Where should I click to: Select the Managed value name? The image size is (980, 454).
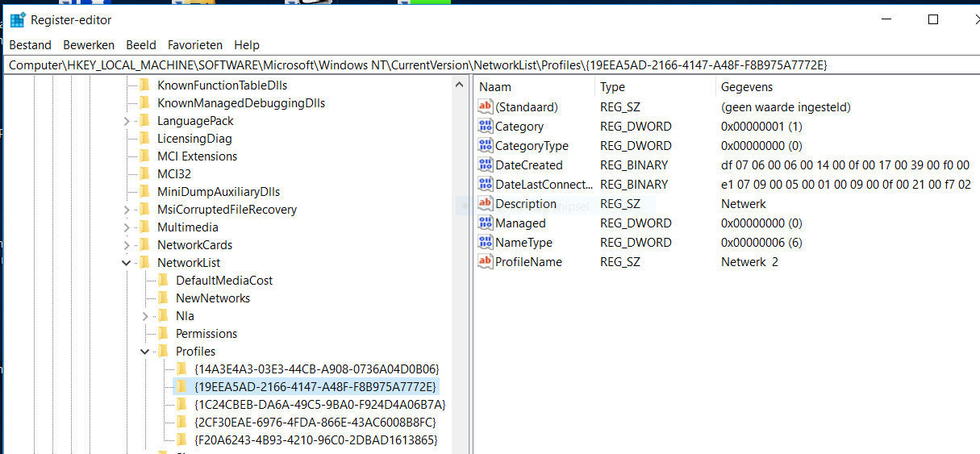(x=520, y=223)
